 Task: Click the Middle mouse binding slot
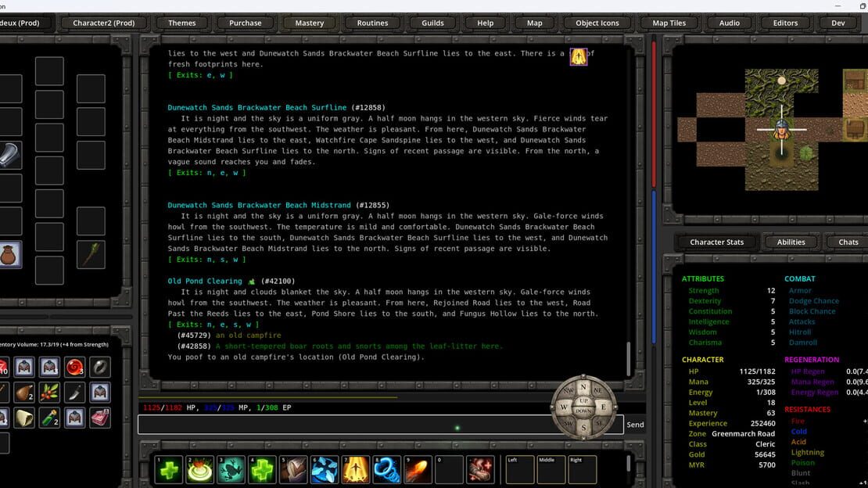551,470
